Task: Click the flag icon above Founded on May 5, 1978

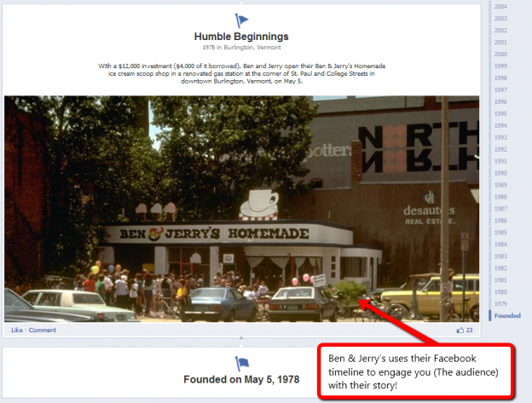Action: (242, 364)
